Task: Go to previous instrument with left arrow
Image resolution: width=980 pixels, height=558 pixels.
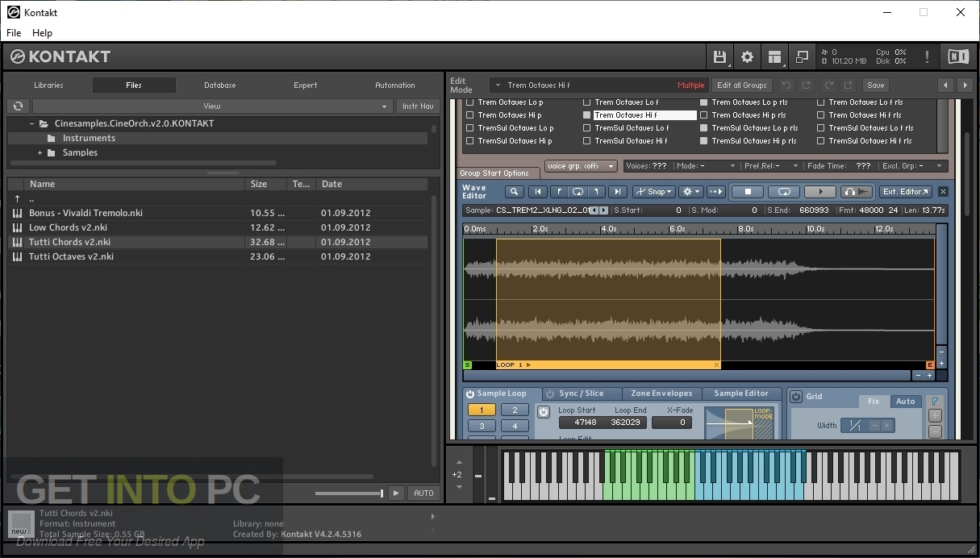Action: [946, 85]
